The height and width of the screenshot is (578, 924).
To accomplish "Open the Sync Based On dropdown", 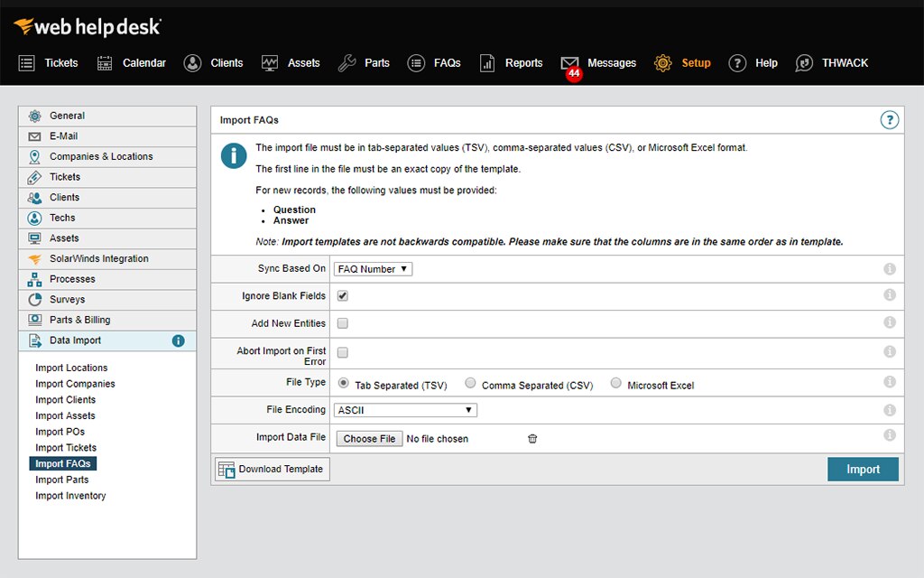I will [373, 268].
